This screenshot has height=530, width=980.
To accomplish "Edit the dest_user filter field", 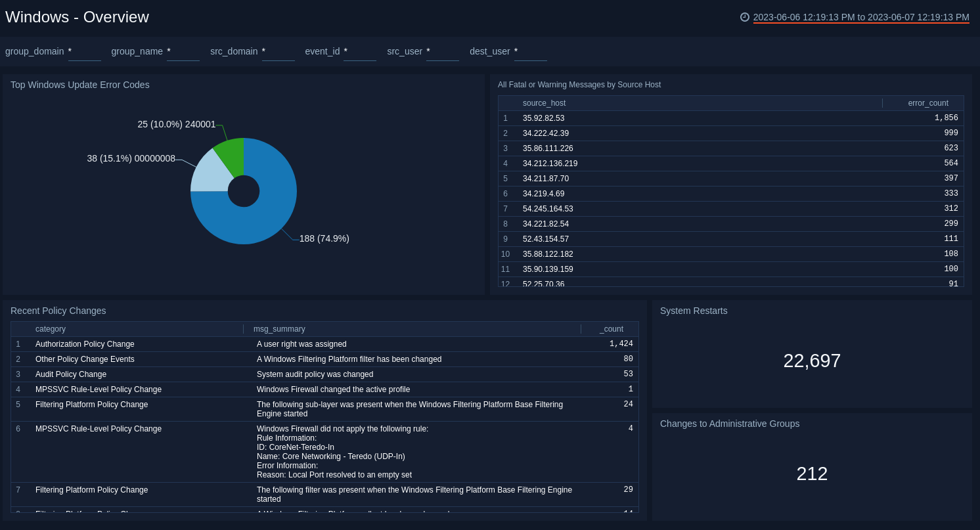I will pos(531,51).
